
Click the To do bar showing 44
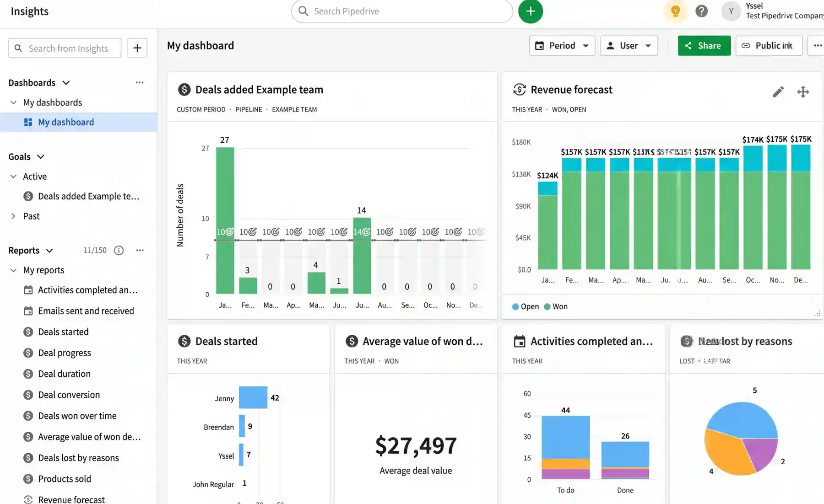(x=565, y=447)
